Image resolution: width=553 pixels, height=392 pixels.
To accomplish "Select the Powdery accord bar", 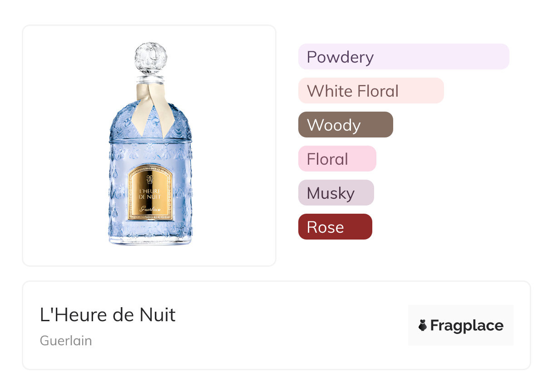I will point(403,57).
